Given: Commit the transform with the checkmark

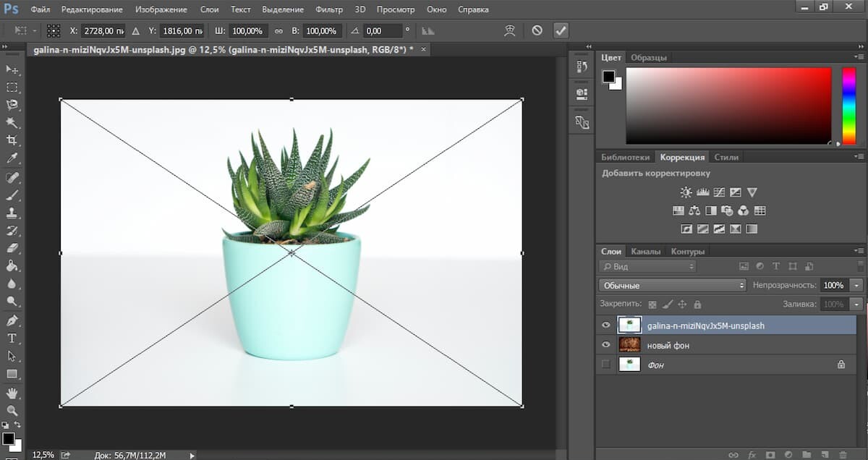Looking at the screenshot, I should pos(561,30).
